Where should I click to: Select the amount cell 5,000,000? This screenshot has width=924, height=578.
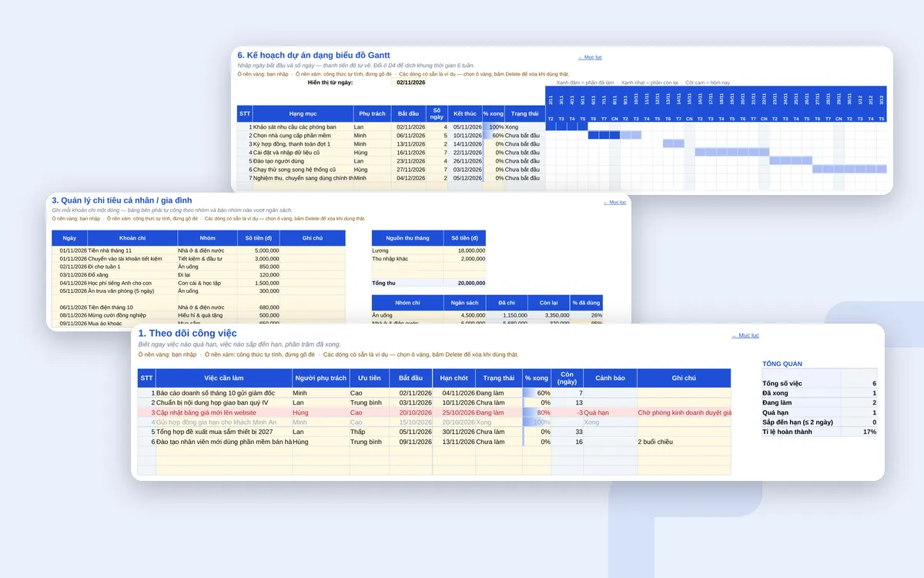(259, 250)
